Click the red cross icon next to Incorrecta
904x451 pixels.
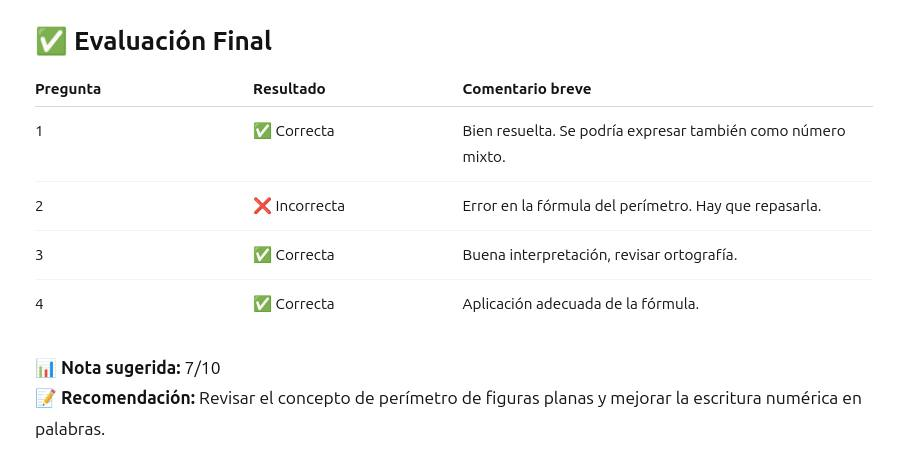click(x=262, y=206)
